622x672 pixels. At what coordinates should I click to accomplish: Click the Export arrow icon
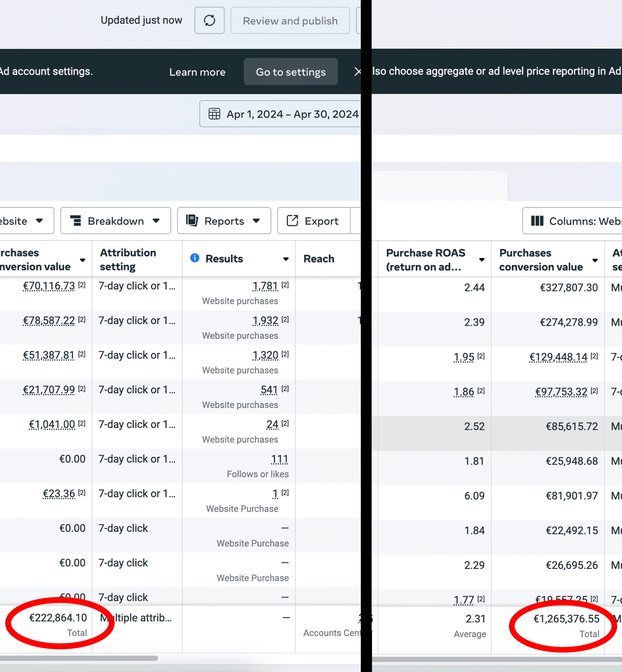pyautogui.click(x=292, y=220)
